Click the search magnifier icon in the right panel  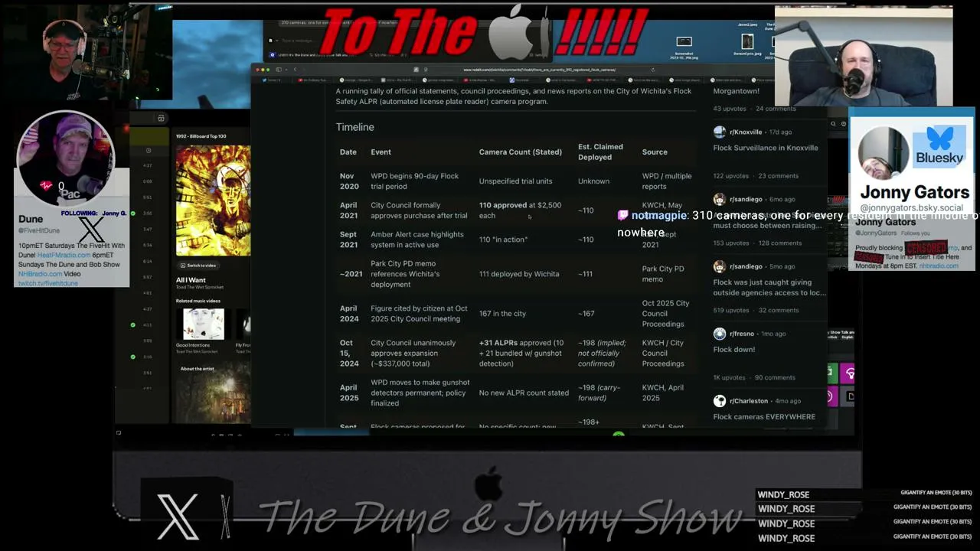coord(833,123)
